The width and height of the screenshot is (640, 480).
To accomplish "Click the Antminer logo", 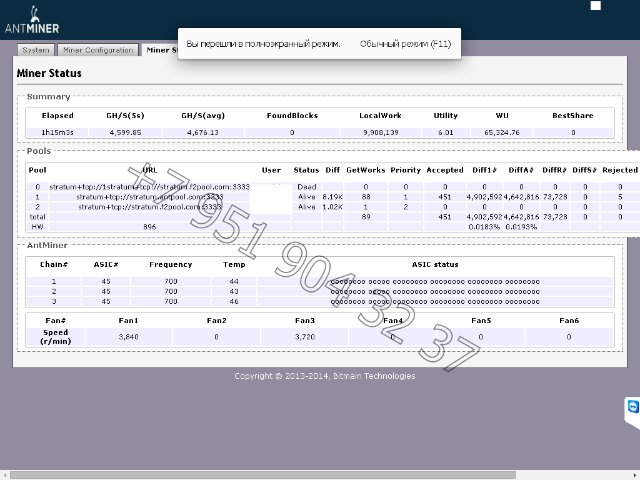I will (x=32, y=20).
